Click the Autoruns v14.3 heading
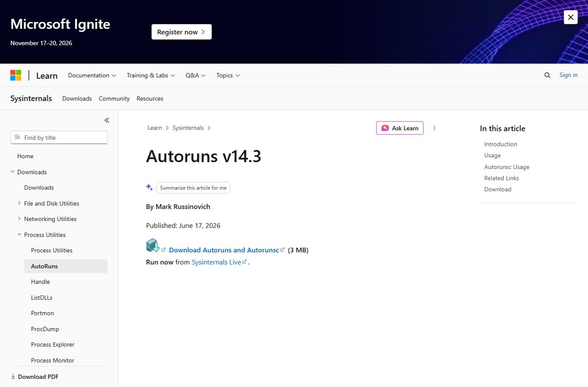The height and width of the screenshot is (387, 588). 203,156
